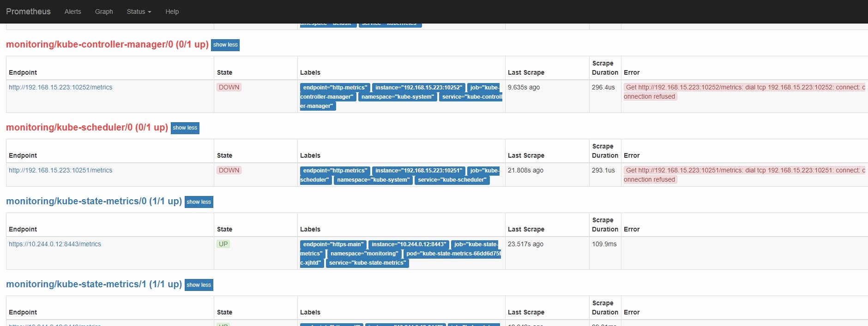Viewport: 868px width, 326px height.
Task: Open the 192.168.15.223:10252 metrics endpoint link
Action: [60, 87]
